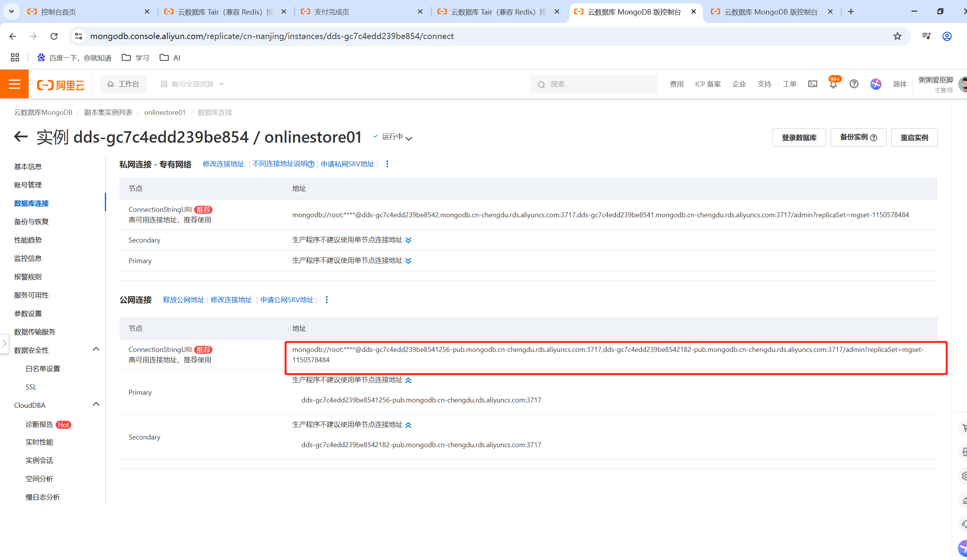
Task: Open more options for public network connection
Action: (327, 300)
